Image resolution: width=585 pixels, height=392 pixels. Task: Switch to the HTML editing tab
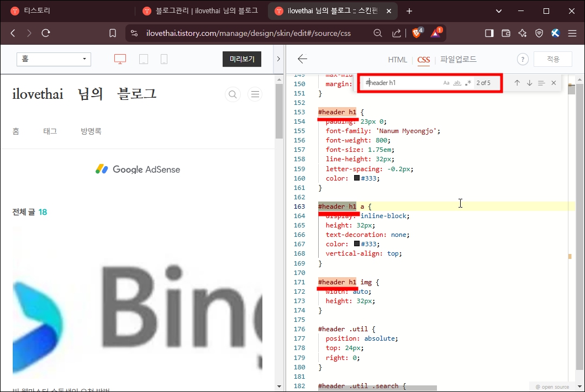click(x=397, y=59)
